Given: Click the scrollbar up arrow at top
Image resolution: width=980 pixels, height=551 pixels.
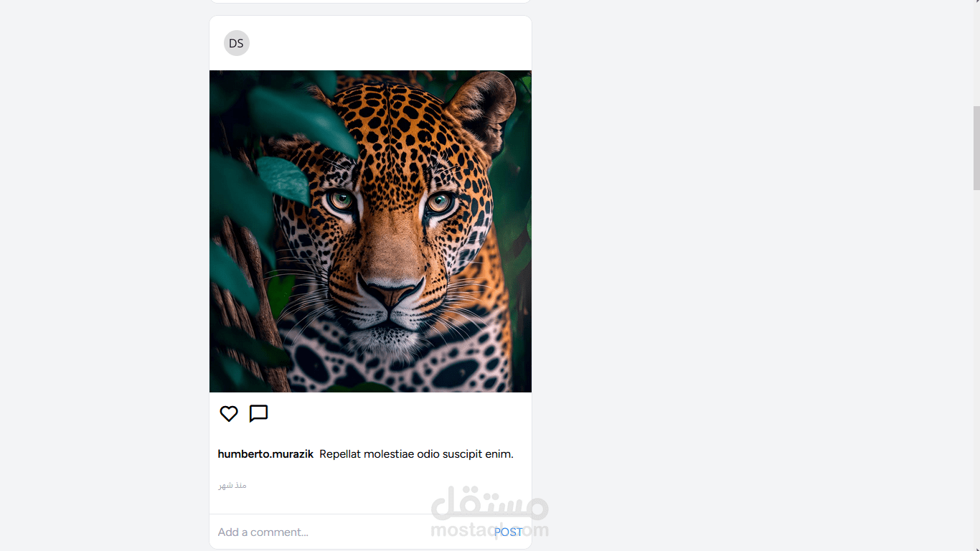Looking at the screenshot, I should pyautogui.click(x=976, y=4).
